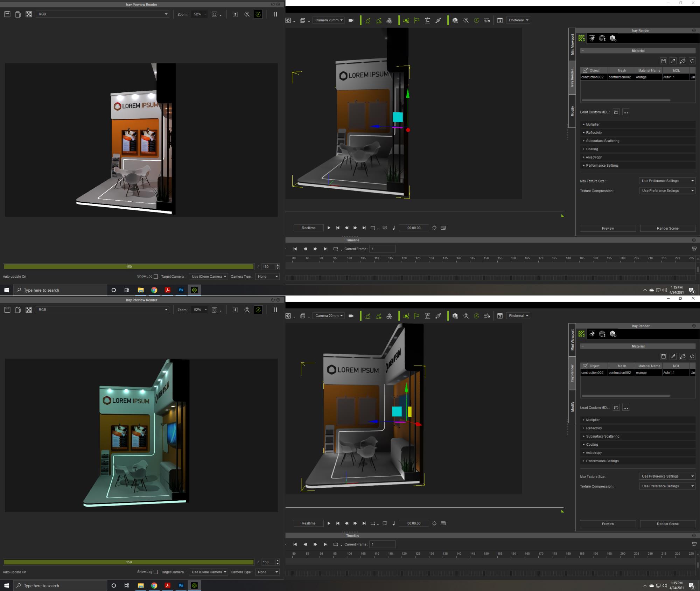Toggle the Show Log checkbox in the bottom screenshot
The height and width of the screenshot is (591, 700).
[156, 572]
